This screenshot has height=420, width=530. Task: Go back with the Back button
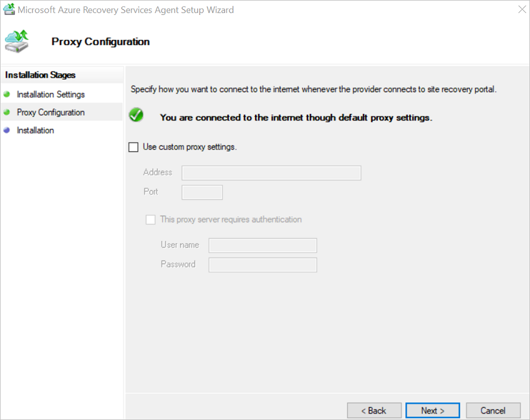point(374,410)
